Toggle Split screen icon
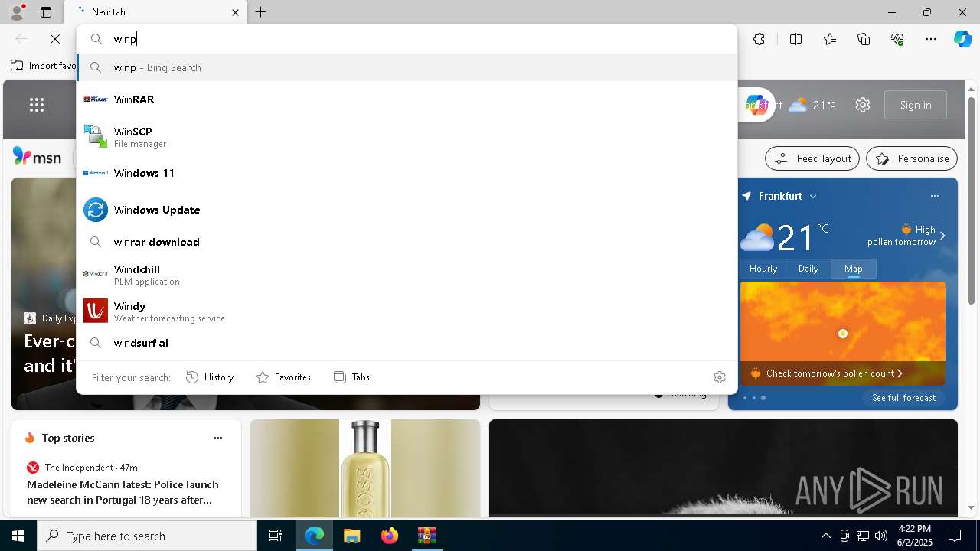Screen dimensions: 980x551 pos(795,39)
